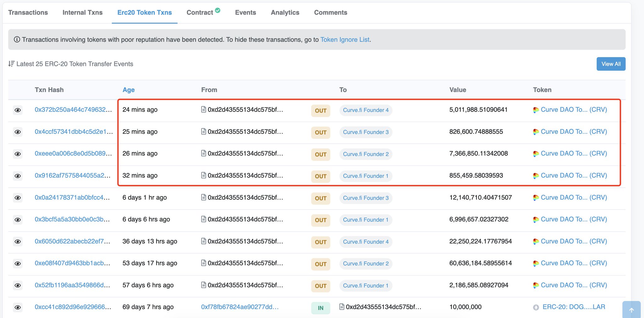
Task: Click contract file icon in 24 mins ago row
Action: pos(203,109)
